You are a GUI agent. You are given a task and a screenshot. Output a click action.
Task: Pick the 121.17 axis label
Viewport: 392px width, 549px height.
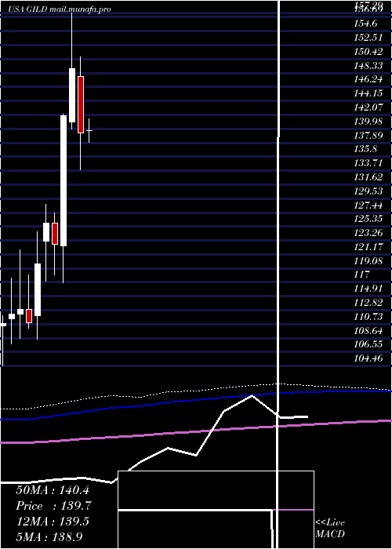click(368, 247)
